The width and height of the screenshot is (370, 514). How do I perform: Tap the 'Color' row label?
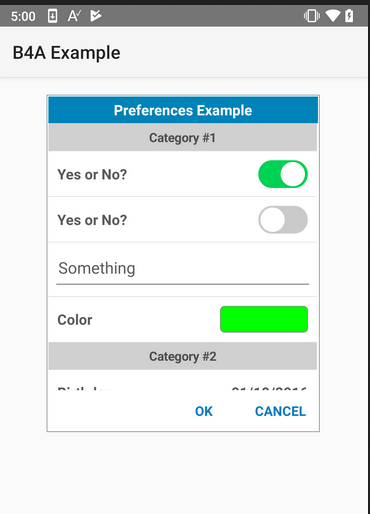(x=75, y=320)
